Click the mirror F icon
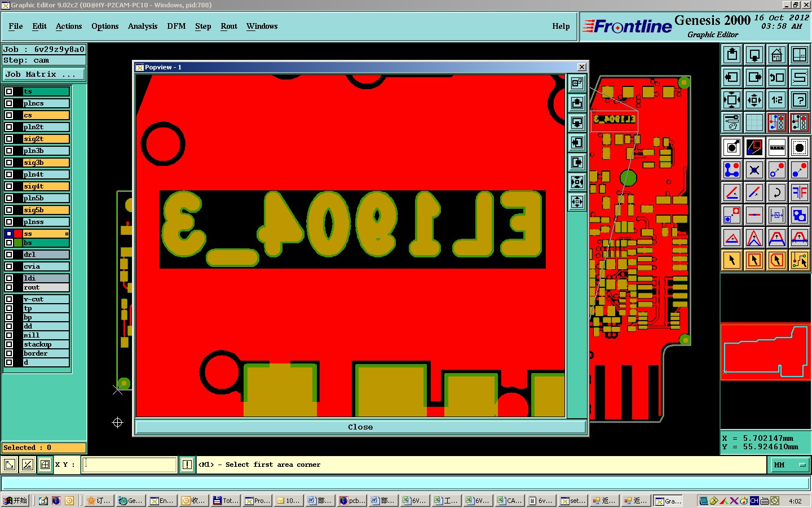 click(800, 192)
